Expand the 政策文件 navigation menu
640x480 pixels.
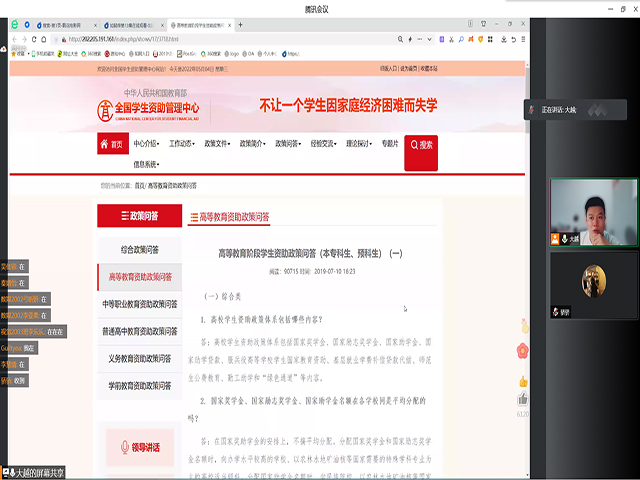[x=217, y=144]
